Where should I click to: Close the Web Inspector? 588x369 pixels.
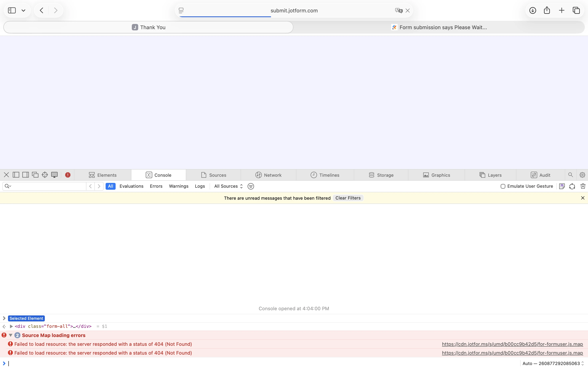(x=6, y=175)
